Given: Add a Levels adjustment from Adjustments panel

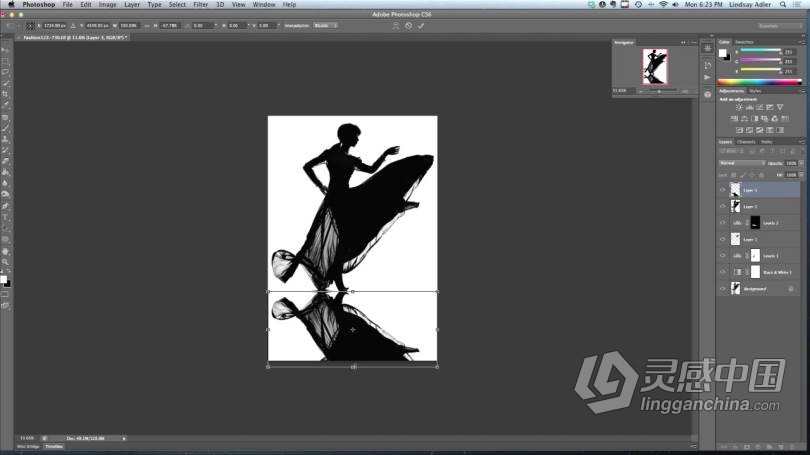Looking at the screenshot, I should 750,107.
